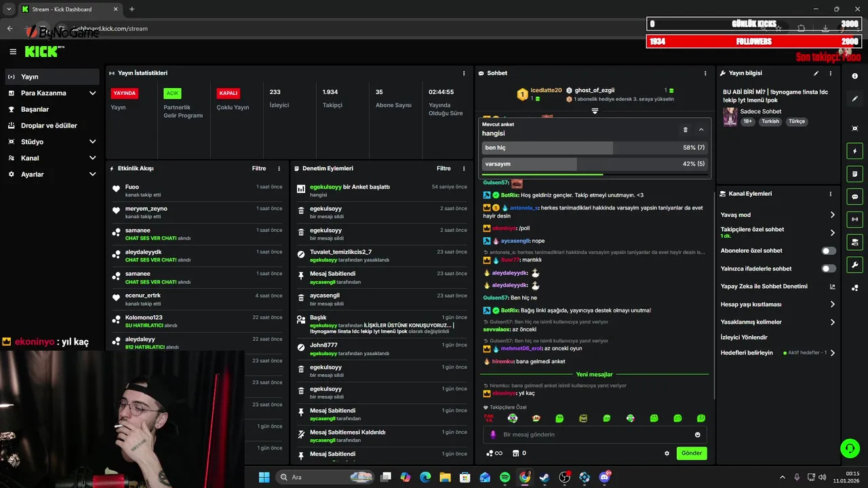This screenshot has width=868, height=488.
Task: Select the 'ben hiç' poll option bar
Action: 595,148
